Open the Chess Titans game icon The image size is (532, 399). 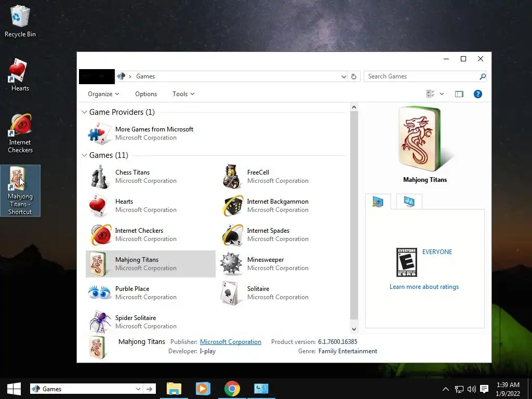pos(99,177)
